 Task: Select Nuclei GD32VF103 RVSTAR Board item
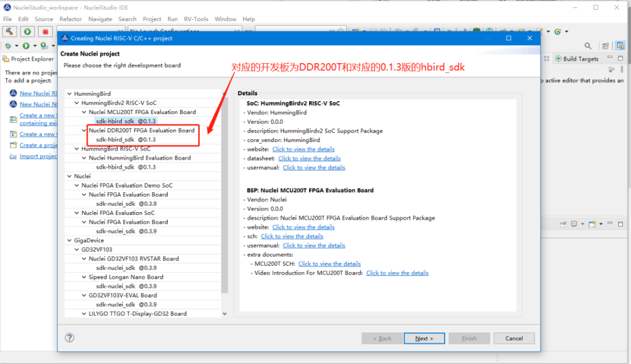click(x=134, y=259)
